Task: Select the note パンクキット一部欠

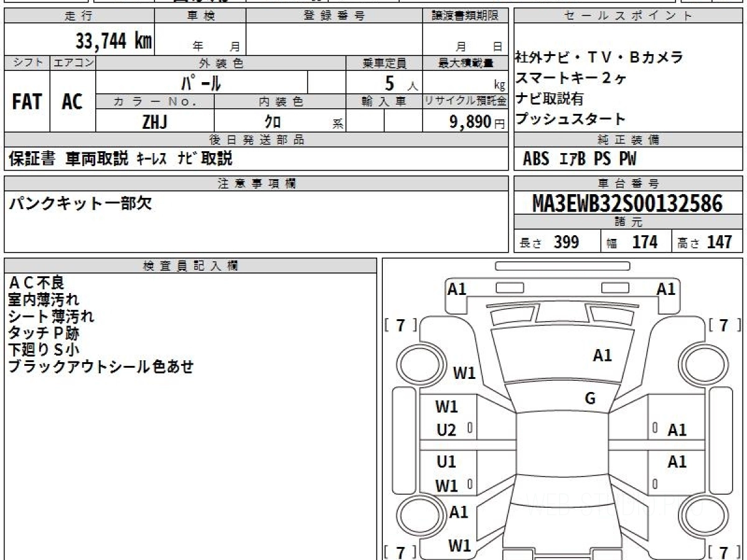Action: pyautogui.click(x=80, y=204)
